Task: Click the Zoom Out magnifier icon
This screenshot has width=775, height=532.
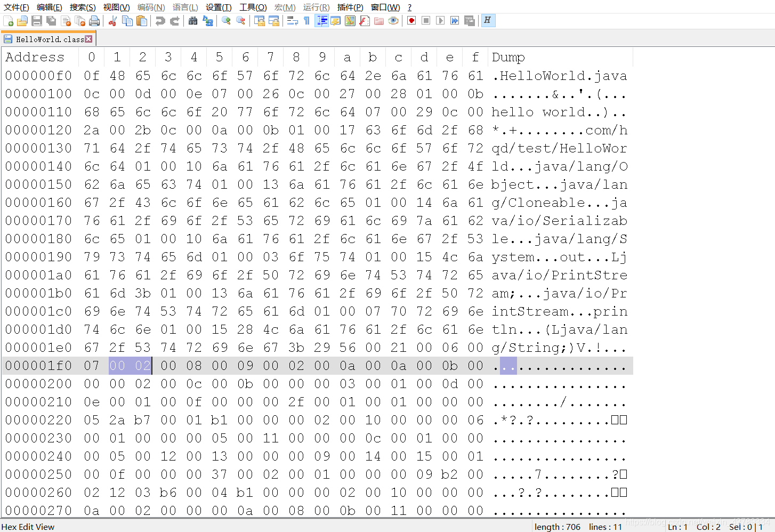Action: point(240,21)
